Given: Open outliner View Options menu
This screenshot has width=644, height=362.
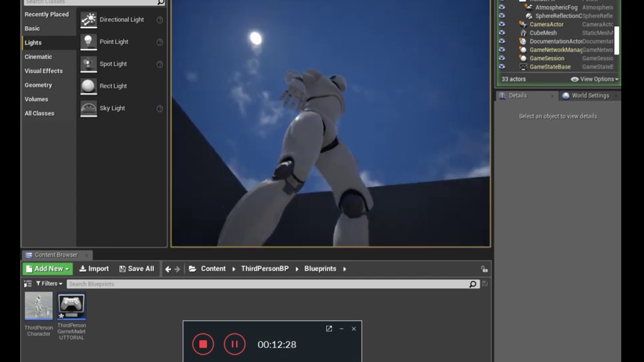Looking at the screenshot, I should [x=595, y=79].
